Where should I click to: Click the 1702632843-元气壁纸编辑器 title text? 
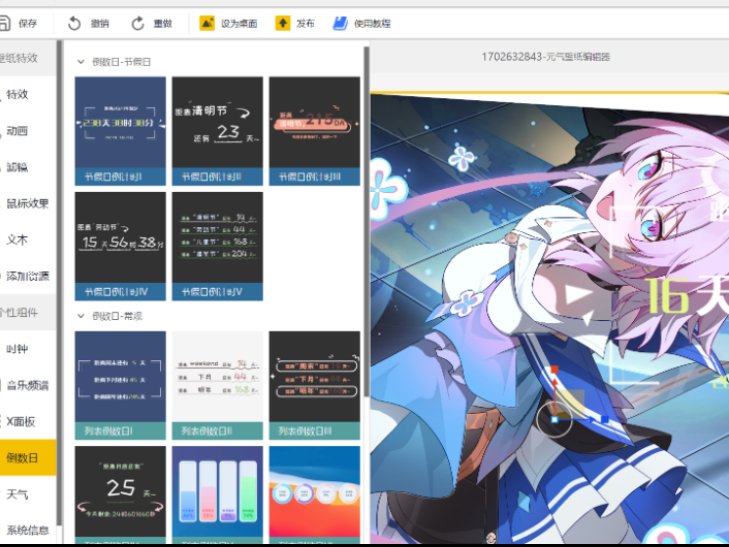pyautogui.click(x=546, y=57)
